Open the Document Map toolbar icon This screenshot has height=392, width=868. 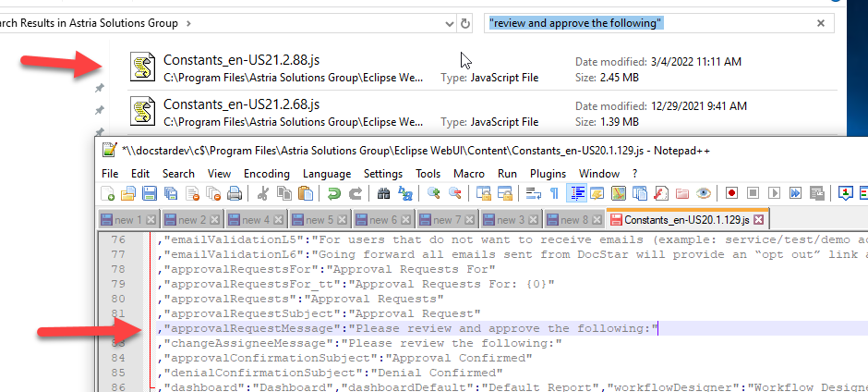click(x=618, y=193)
